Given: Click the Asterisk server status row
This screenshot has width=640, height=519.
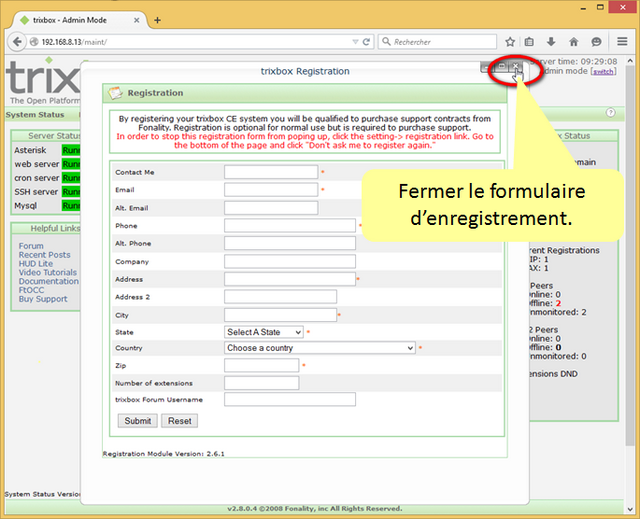Looking at the screenshot, I should pos(47,150).
